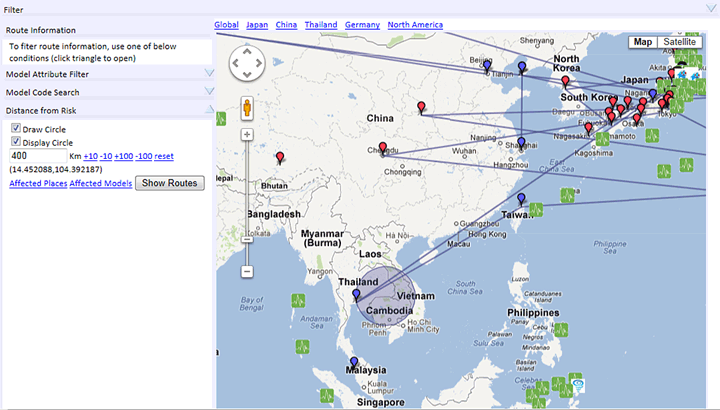The image size is (720, 410).
Task: Switch the map to Satellite view
Action: coord(679,42)
